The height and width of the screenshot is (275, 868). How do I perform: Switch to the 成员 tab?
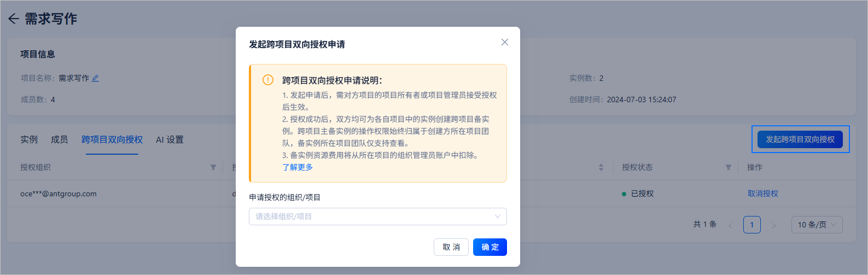click(x=60, y=139)
